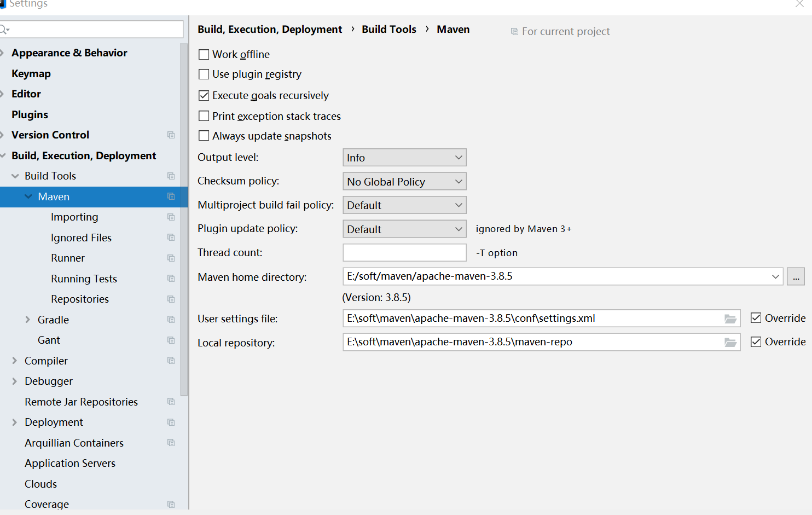
Task: Click the Thread count input field
Action: (x=404, y=253)
